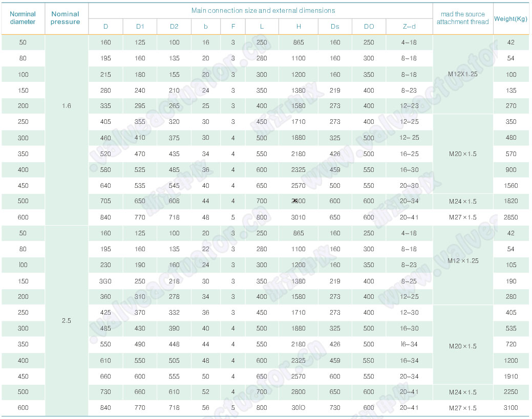Click the weight value 2250
Viewport: 532px width, 419px height.
pos(510,392)
